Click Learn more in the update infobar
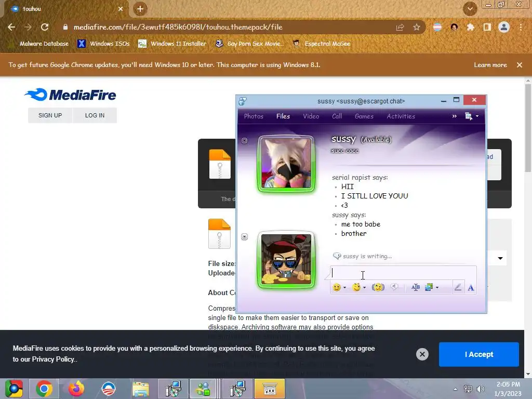The image size is (532, 399). [x=490, y=65]
